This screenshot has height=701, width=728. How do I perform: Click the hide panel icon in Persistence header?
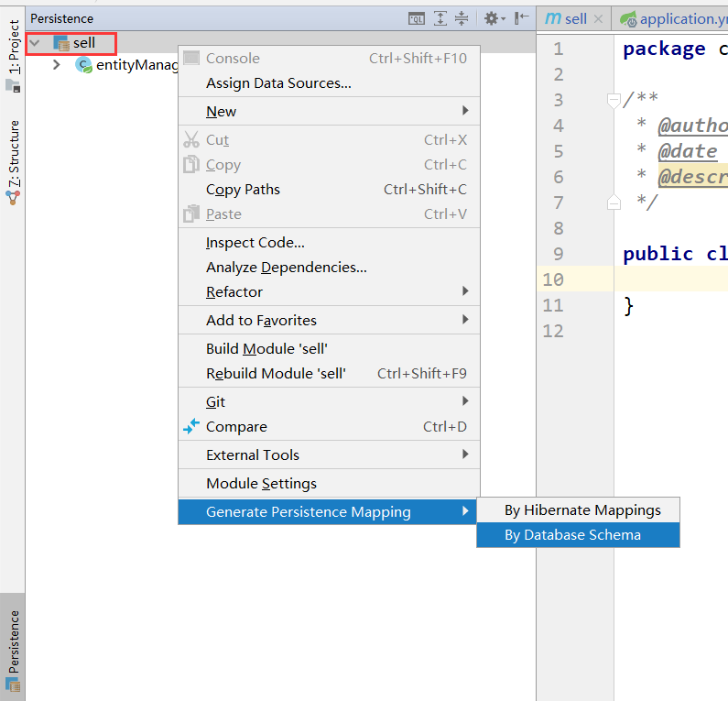[522, 18]
